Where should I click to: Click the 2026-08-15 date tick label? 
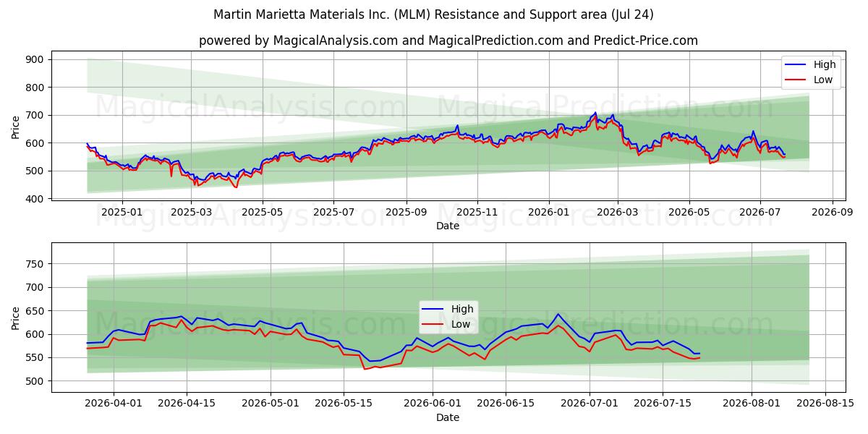[x=825, y=403]
